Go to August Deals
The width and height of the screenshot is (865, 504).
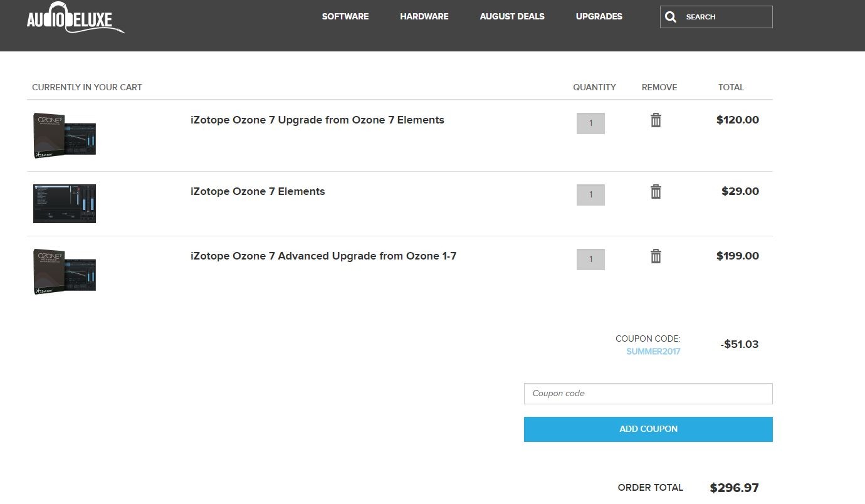tap(512, 16)
